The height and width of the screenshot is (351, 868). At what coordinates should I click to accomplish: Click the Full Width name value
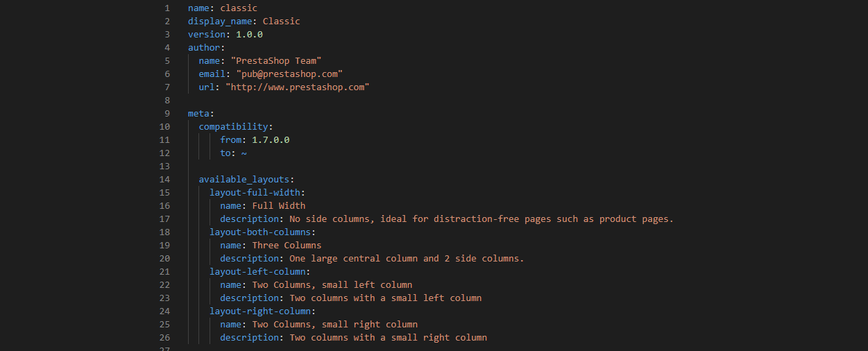point(279,206)
